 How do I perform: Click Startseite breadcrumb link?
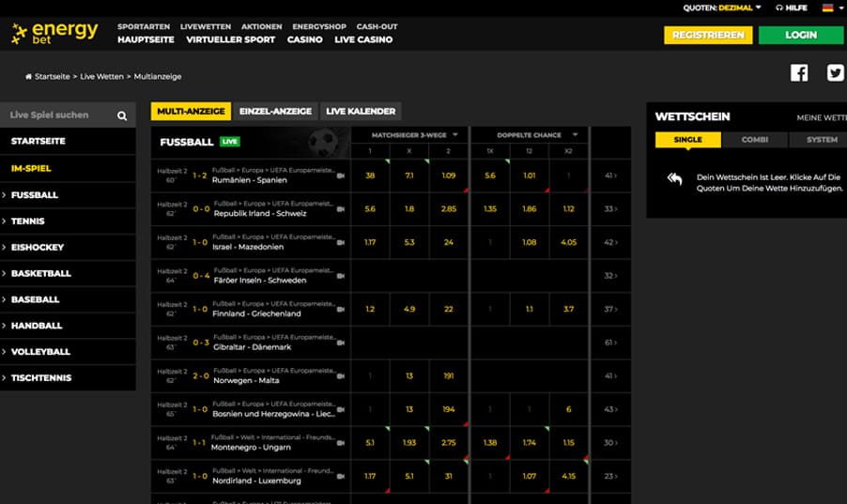(52, 77)
